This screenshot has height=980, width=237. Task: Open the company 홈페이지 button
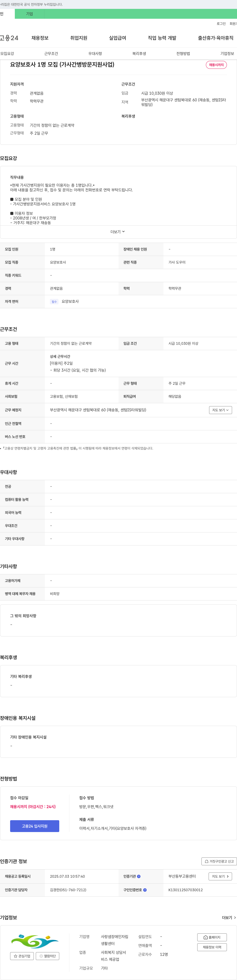pos(212,937)
